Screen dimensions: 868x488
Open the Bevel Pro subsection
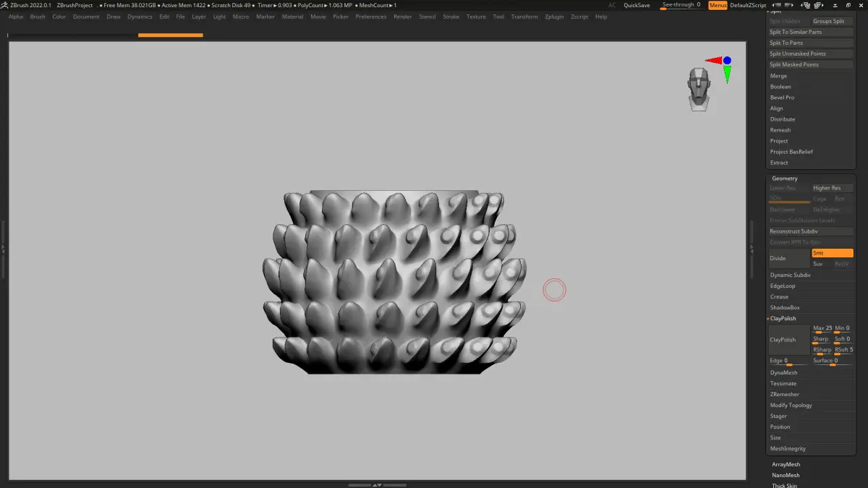[x=782, y=98]
